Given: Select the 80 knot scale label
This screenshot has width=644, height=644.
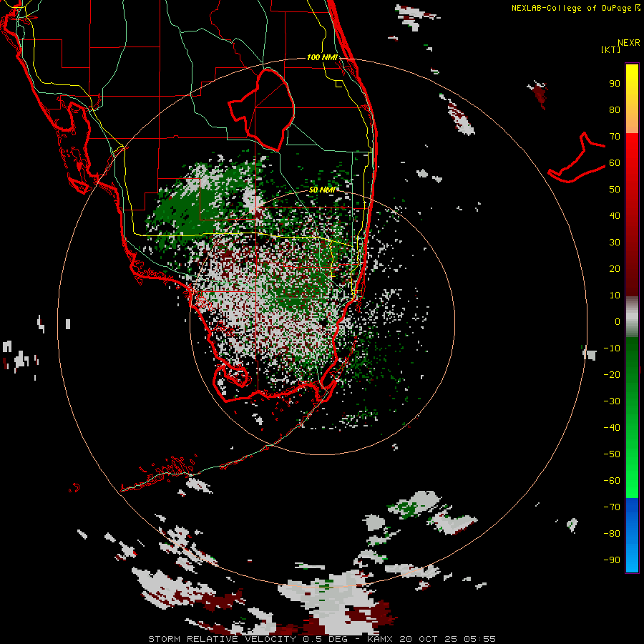Looking at the screenshot, I should pos(615,110).
